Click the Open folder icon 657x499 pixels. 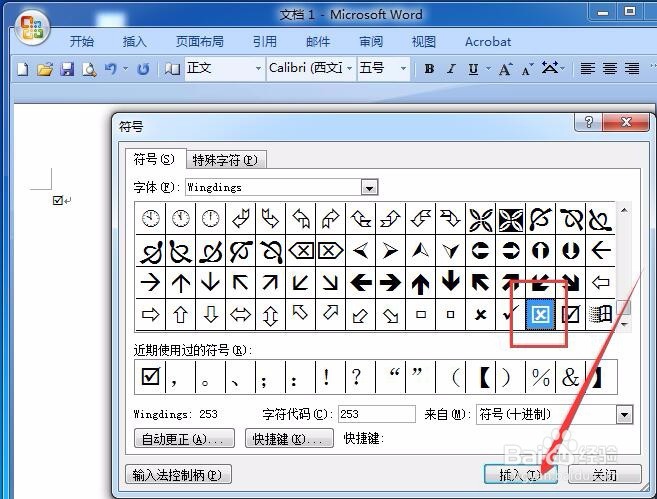[45, 69]
